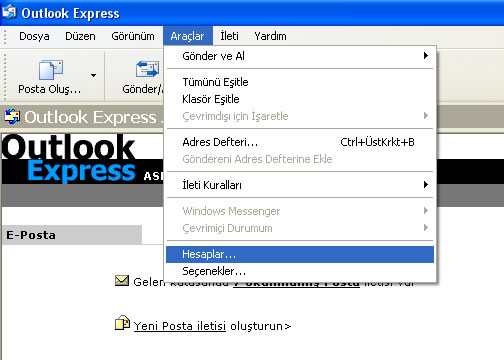Expand the Gönder ve Al submenu arrow

426,56
